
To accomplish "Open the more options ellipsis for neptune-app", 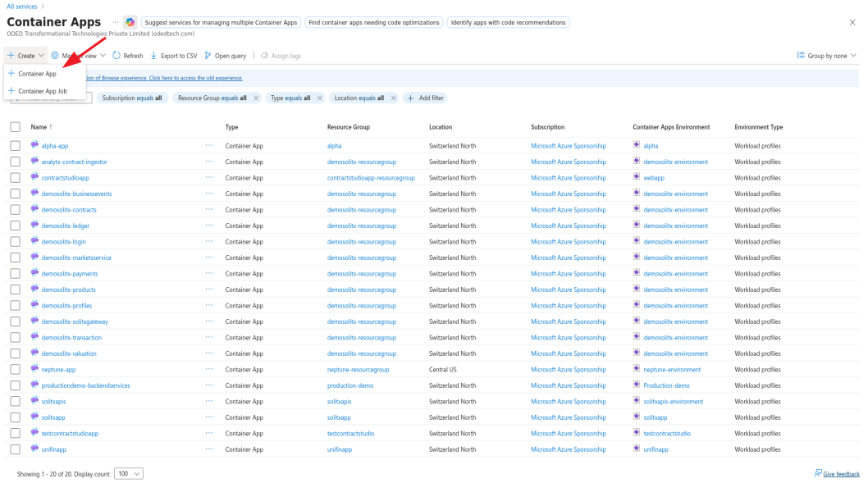I will point(208,369).
